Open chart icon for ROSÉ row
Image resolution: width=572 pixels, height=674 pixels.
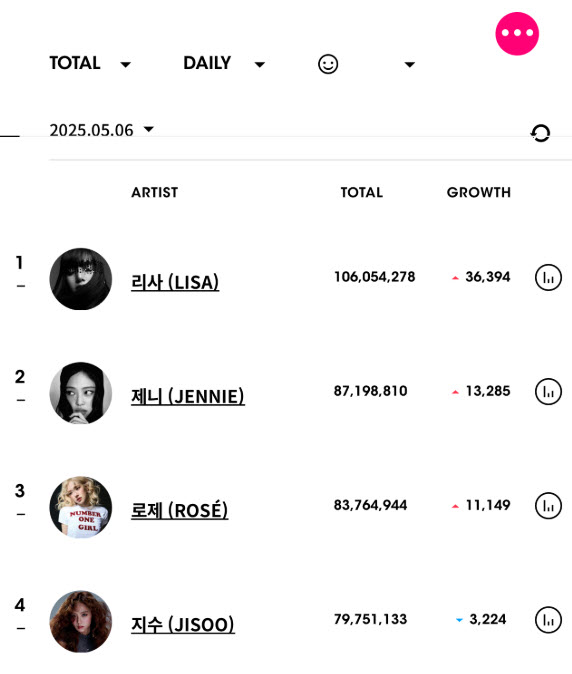[x=548, y=506]
